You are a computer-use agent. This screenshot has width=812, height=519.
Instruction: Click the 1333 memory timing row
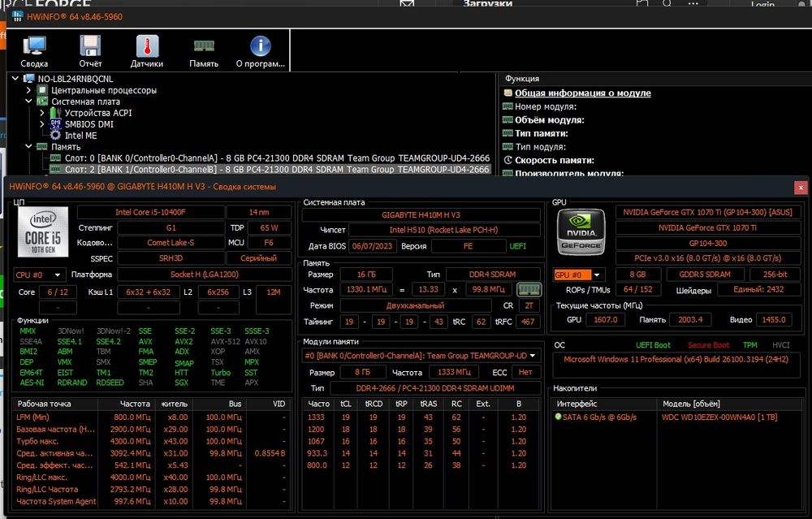pyautogui.click(x=421, y=417)
